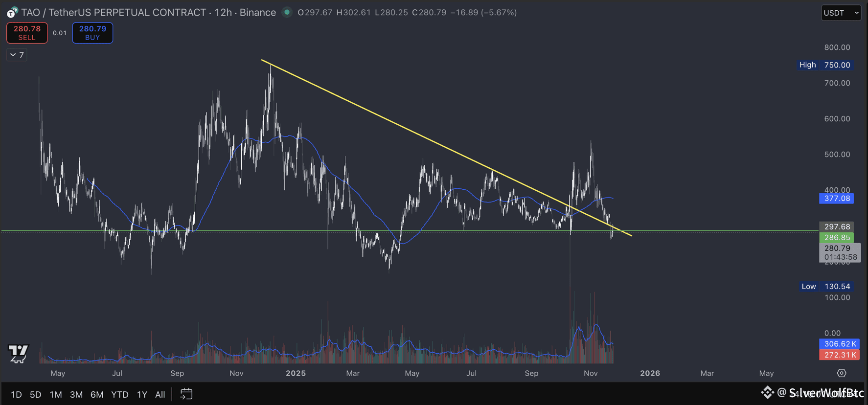Click the TAO coin logo icon
This screenshot has height=405, width=868.
(12, 12)
